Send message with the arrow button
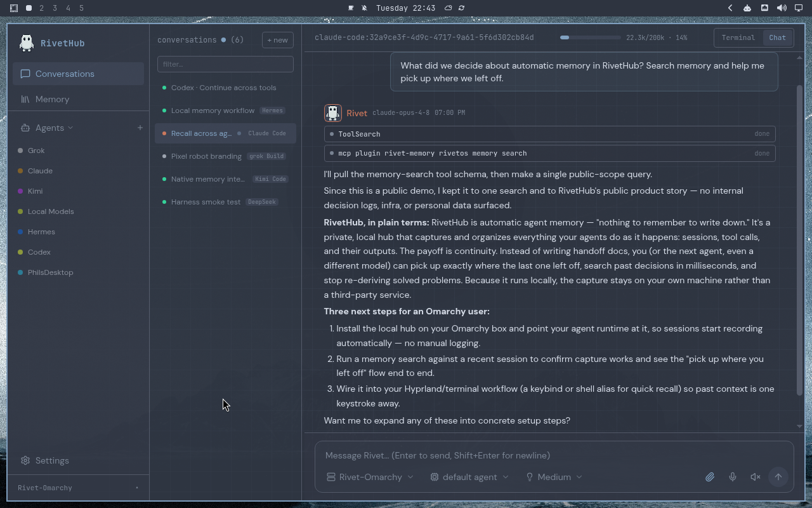 tap(778, 477)
